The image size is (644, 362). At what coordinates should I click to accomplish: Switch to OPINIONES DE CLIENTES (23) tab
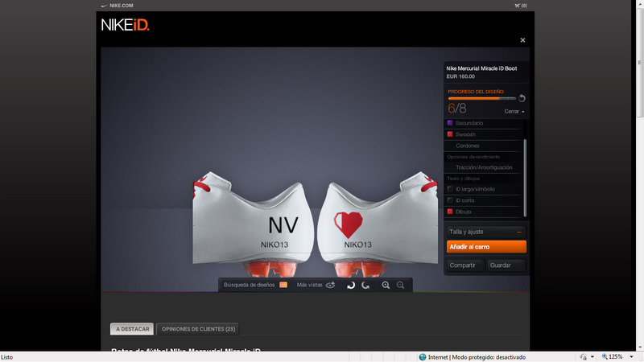tap(198, 329)
